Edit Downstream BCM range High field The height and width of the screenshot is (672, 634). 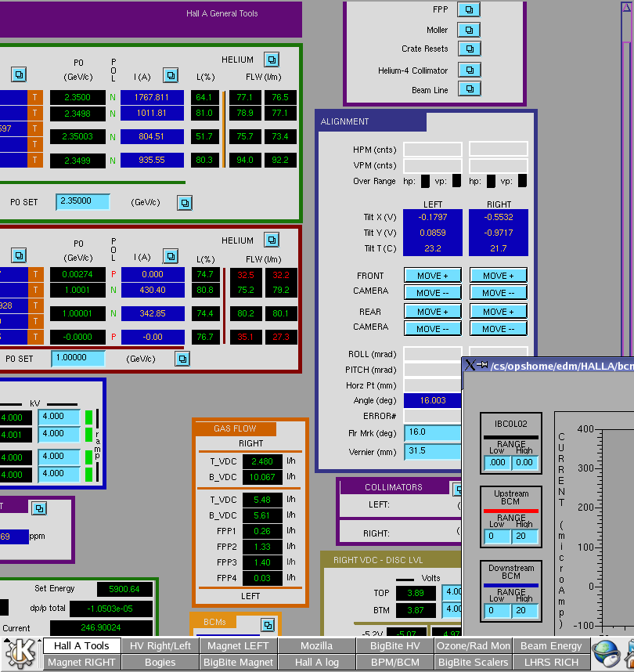[x=524, y=611]
